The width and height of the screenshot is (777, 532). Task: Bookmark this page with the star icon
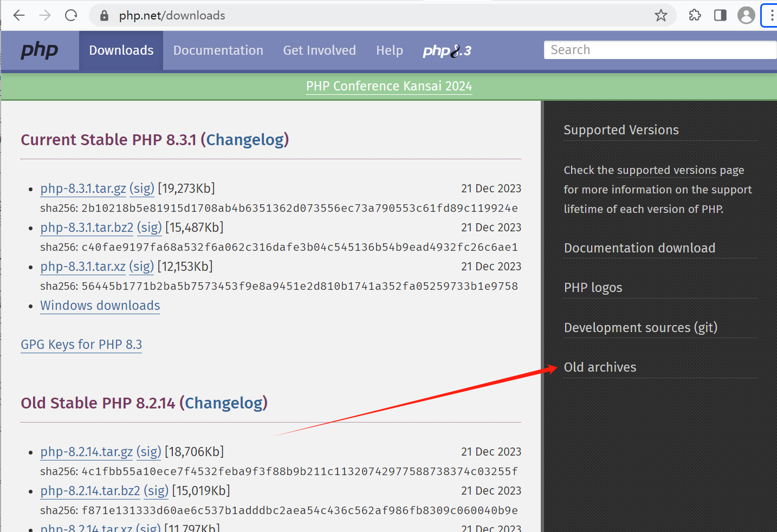(661, 15)
